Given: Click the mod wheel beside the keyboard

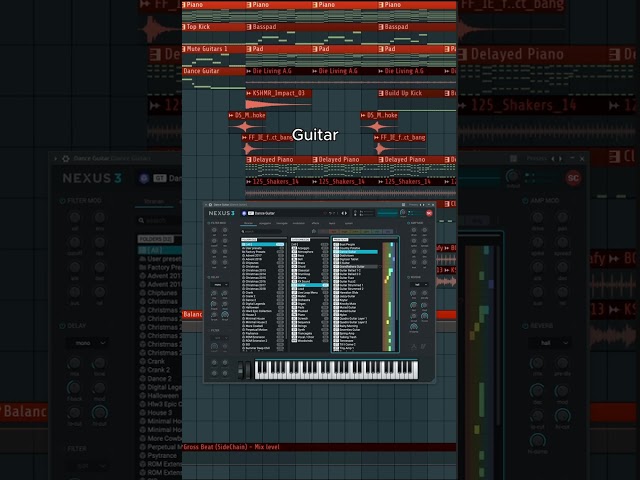Looking at the screenshot, I should pyautogui.click(x=248, y=370).
